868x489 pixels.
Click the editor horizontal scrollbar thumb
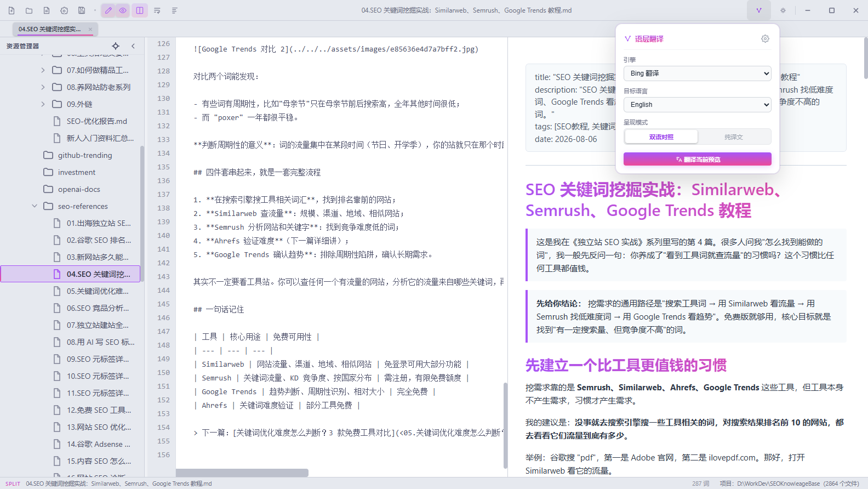[x=242, y=473]
